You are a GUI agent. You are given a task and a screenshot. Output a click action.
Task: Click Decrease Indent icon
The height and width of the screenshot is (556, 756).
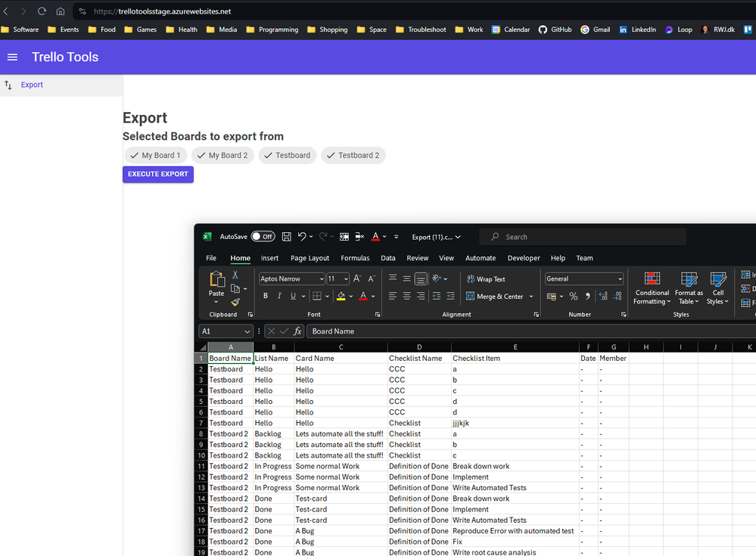click(437, 296)
